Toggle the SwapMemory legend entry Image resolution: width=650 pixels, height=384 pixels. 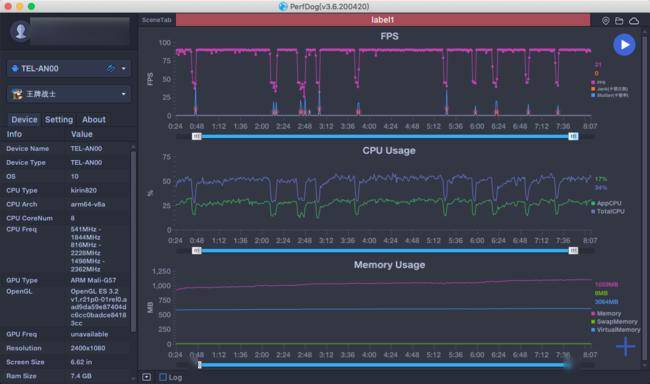(x=614, y=322)
